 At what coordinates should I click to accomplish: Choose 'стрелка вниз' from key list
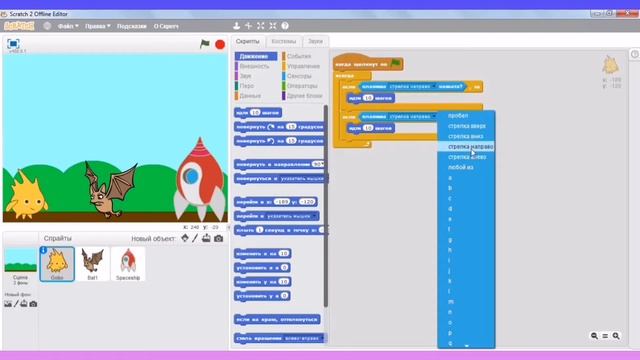[466, 136]
